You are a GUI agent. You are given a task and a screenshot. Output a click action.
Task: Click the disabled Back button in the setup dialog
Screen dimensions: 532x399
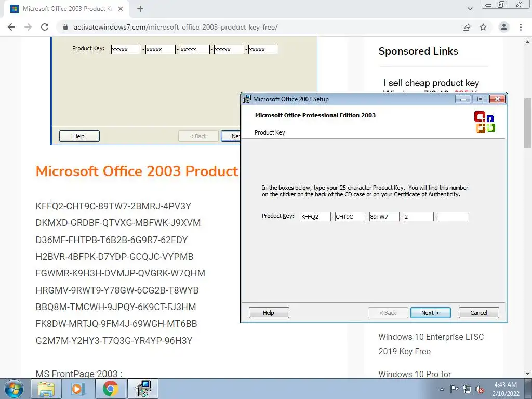point(388,313)
